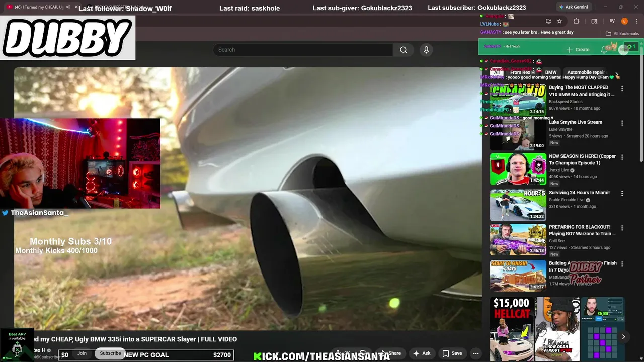Open the orange E browser profile avatar
Screen dimensions: 644x362
[624, 21]
